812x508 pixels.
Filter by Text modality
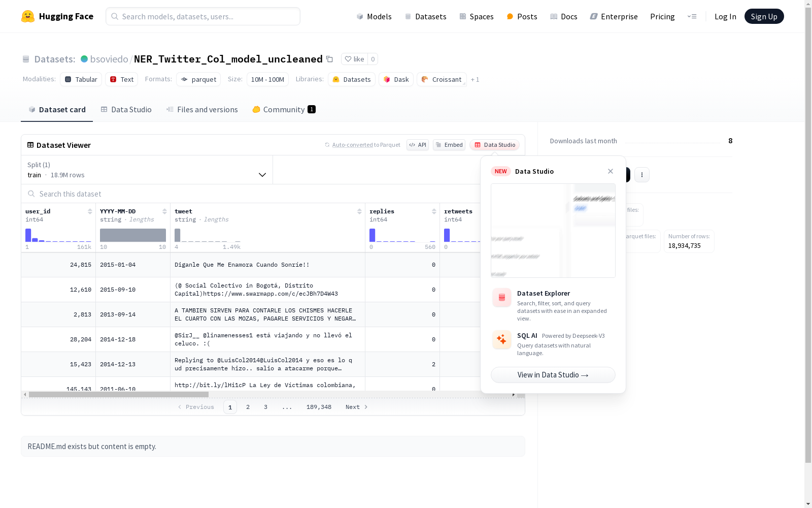tap(122, 79)
